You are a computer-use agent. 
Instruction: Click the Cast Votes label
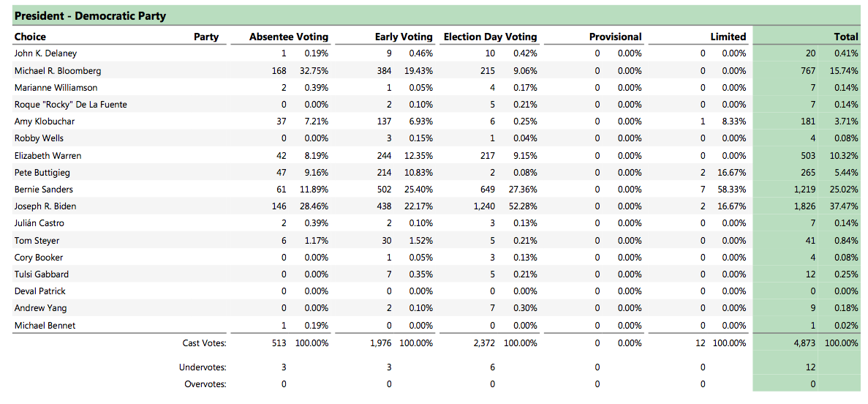coord(204,343)
